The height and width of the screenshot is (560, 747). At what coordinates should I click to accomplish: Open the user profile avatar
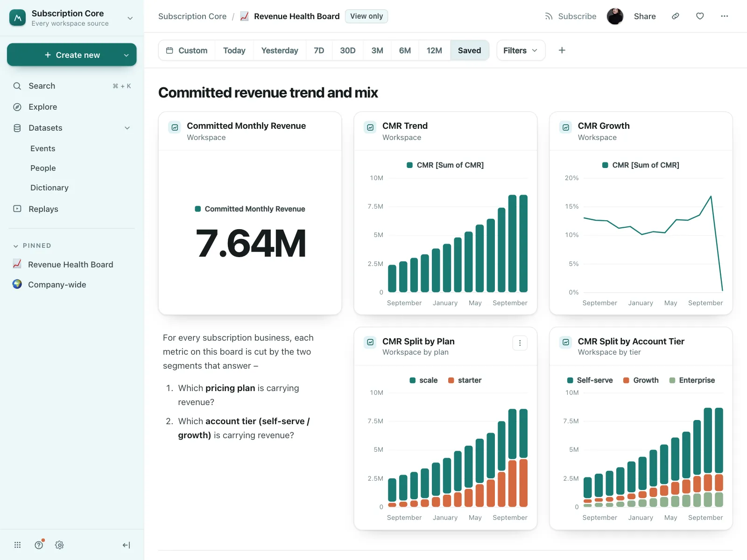pyautogui.click(x=615, y=16)
